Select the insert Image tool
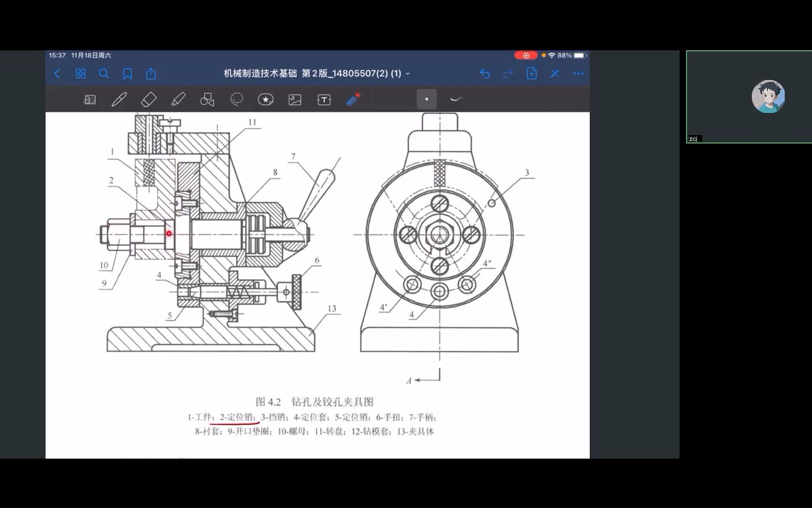812x508 pixels. pyautogui.click(x=295, y=100)
